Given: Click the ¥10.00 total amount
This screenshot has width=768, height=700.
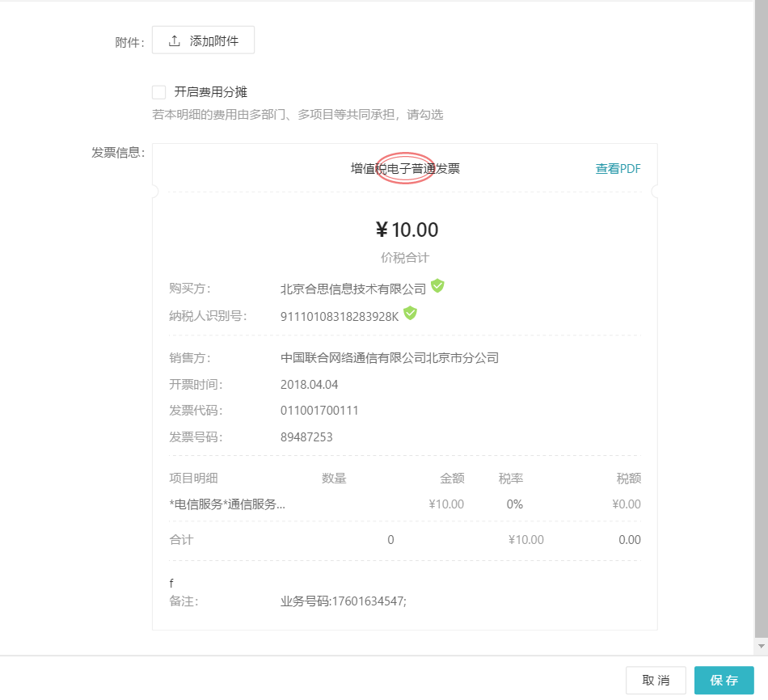Looking at the screenshot, I should (x=407, y=230).
